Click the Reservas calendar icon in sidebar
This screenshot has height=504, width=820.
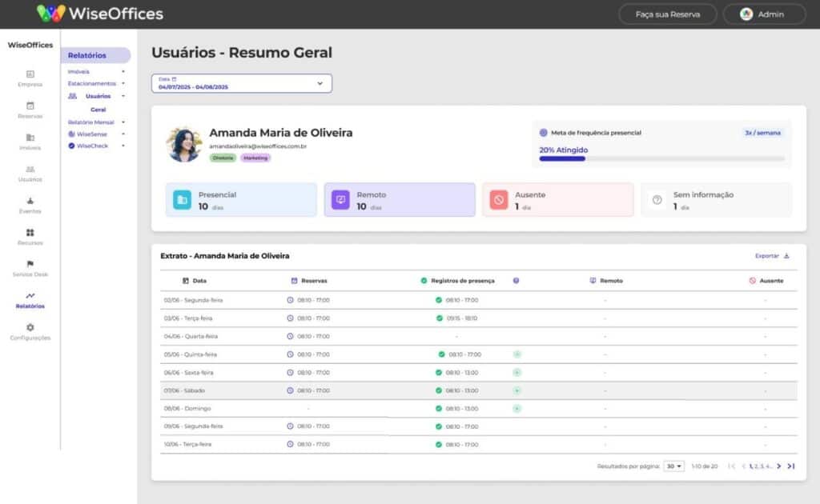coord(30,106)
